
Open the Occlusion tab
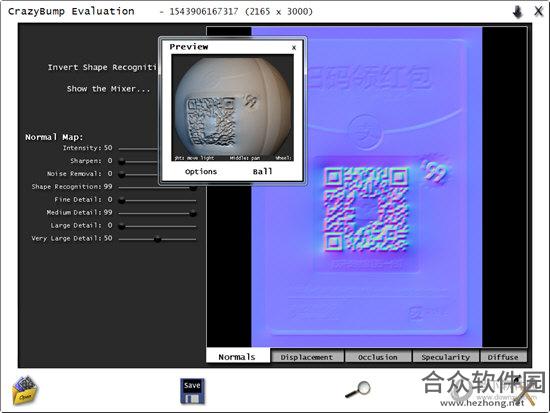[378, 357]
